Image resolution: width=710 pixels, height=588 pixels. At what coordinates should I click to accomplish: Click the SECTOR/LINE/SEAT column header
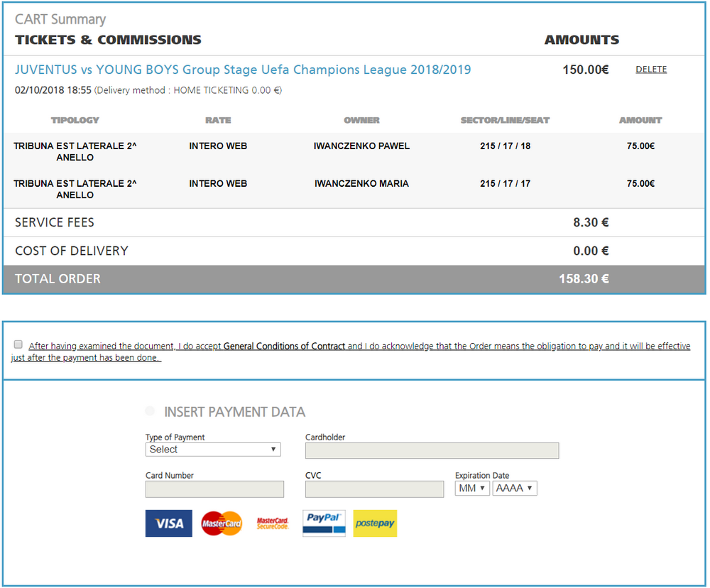tap(505, 120)
